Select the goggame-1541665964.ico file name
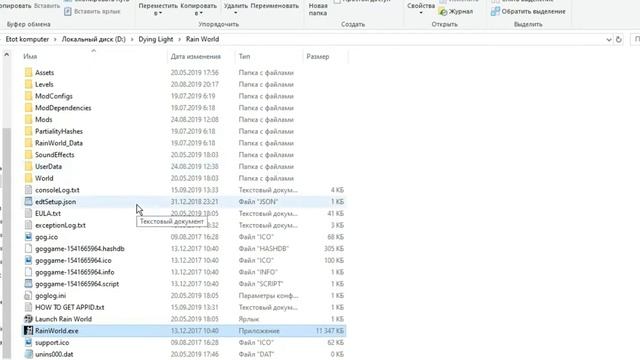 [73, 261]
